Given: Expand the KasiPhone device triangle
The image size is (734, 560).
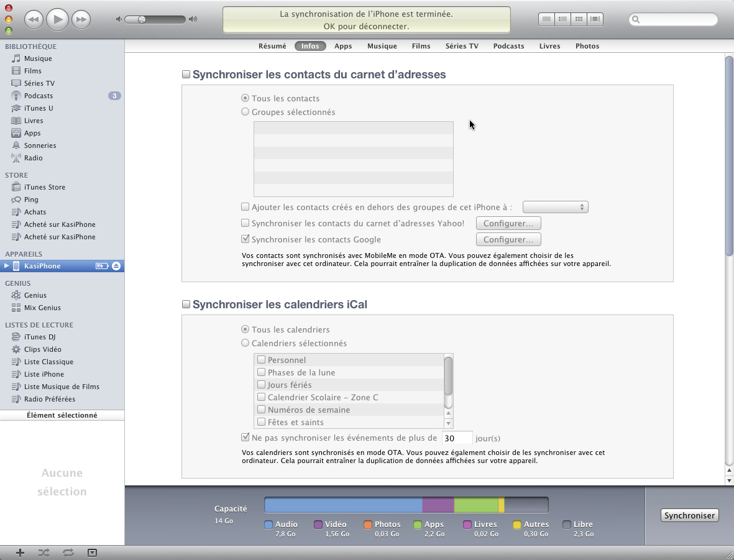Looking at the screenshot, I should pos(6,266).
